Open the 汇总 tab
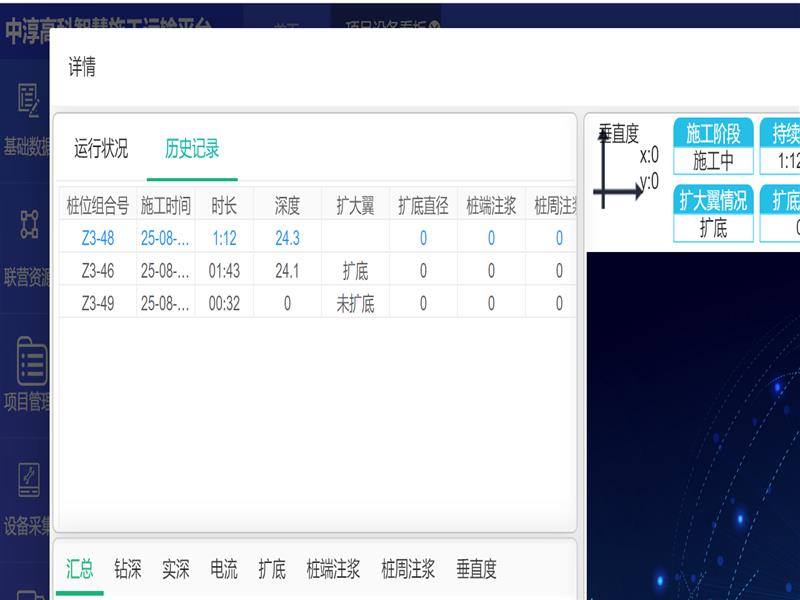The height and width of the screenshot is (600, 800). click(80, 570)
